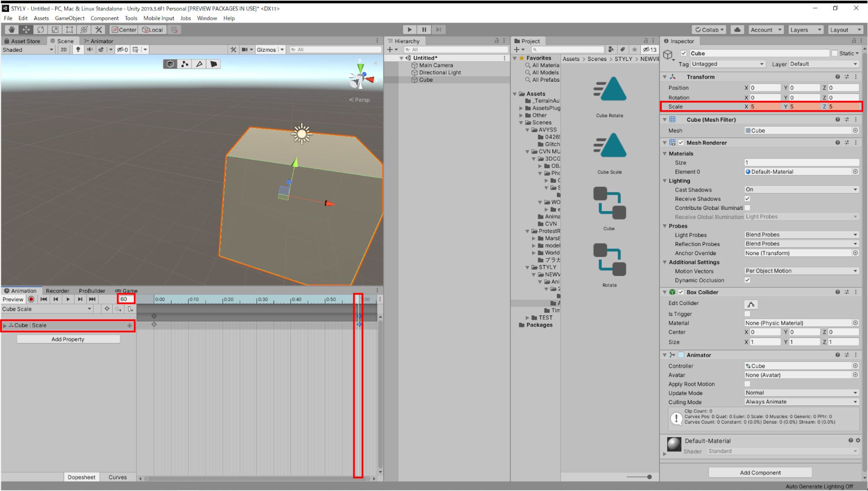Switch to the Animator tab
This screenshot has width=868, height=491.
pyautogui.click(x=99, y=41)
